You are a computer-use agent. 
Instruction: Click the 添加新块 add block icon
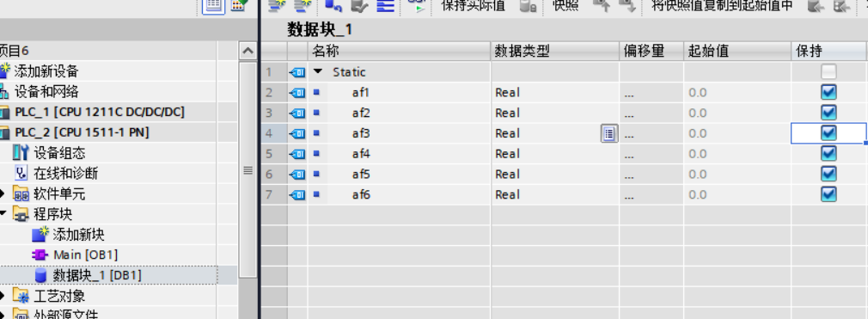click(40, 234)
